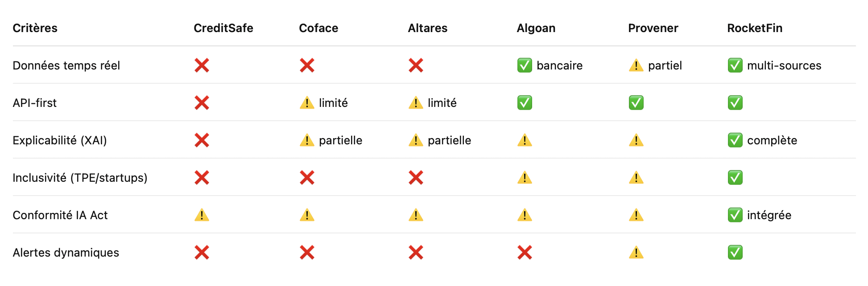Click the green check for Provener API-first
Image resolution: width=868 pixels, height=286 pixels.
pos(636,103)
